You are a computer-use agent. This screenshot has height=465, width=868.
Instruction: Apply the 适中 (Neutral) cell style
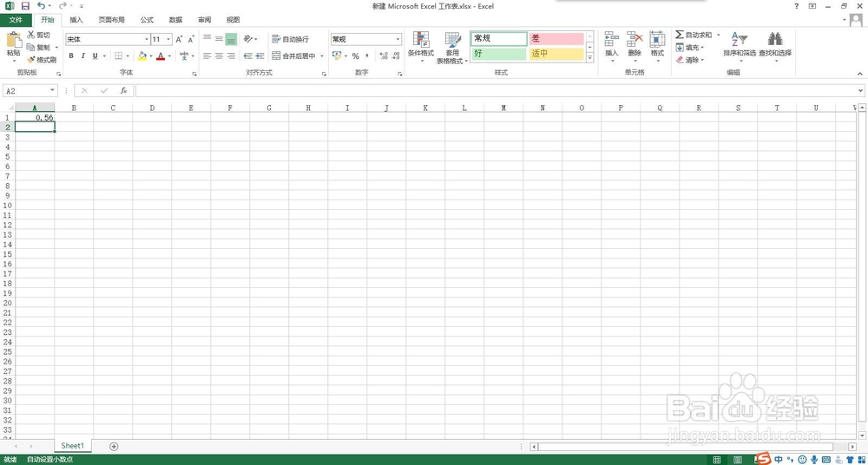tap(556, 55)
